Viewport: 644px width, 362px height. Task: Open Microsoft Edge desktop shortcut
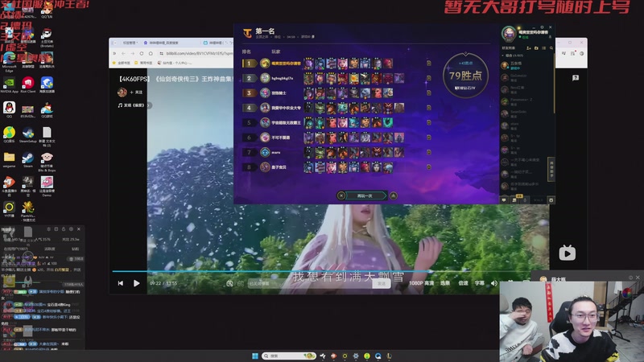tap(9, 62)
